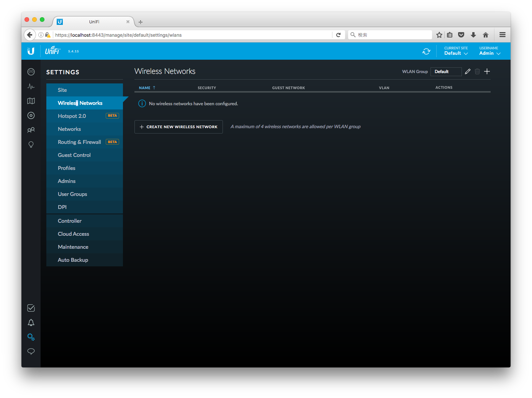Click the Guest Network column header
The image size is (532, 398).
pos(288,88)
